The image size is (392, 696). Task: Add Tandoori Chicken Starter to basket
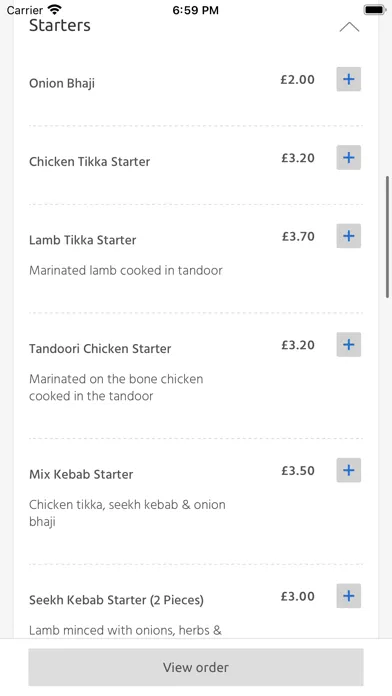(348, 345)
